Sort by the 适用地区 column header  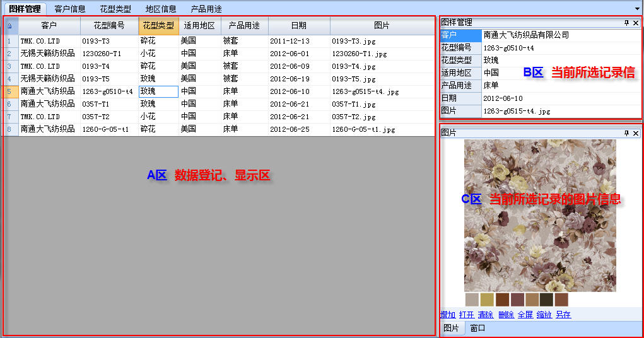point(199,26)
